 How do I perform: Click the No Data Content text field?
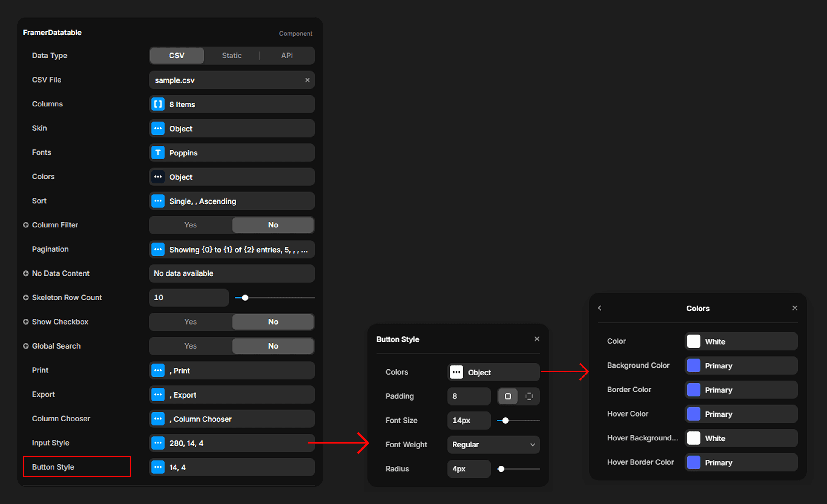point(231,273)
